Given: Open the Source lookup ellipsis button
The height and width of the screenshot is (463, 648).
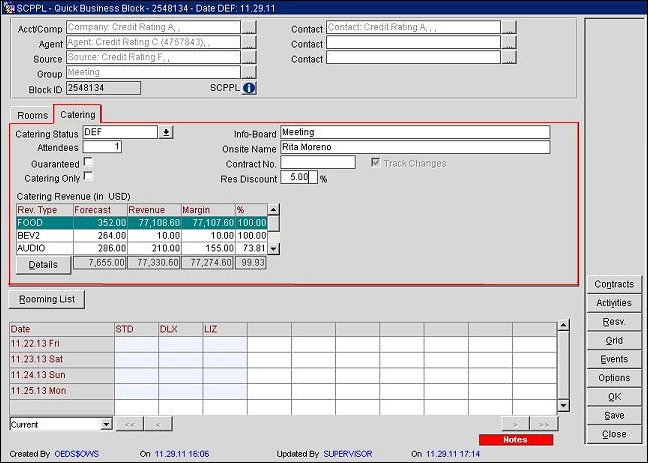Looking at the screenshot, I should [x=248, y=59].
